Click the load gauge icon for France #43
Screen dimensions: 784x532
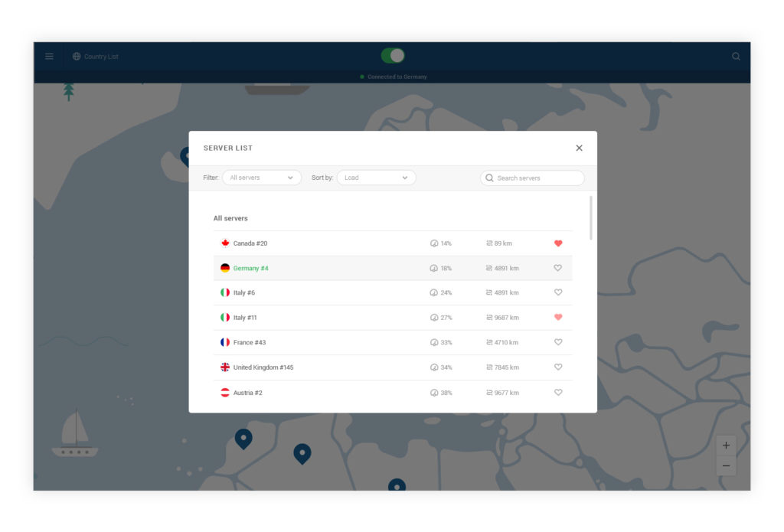(x=434, y=342)
